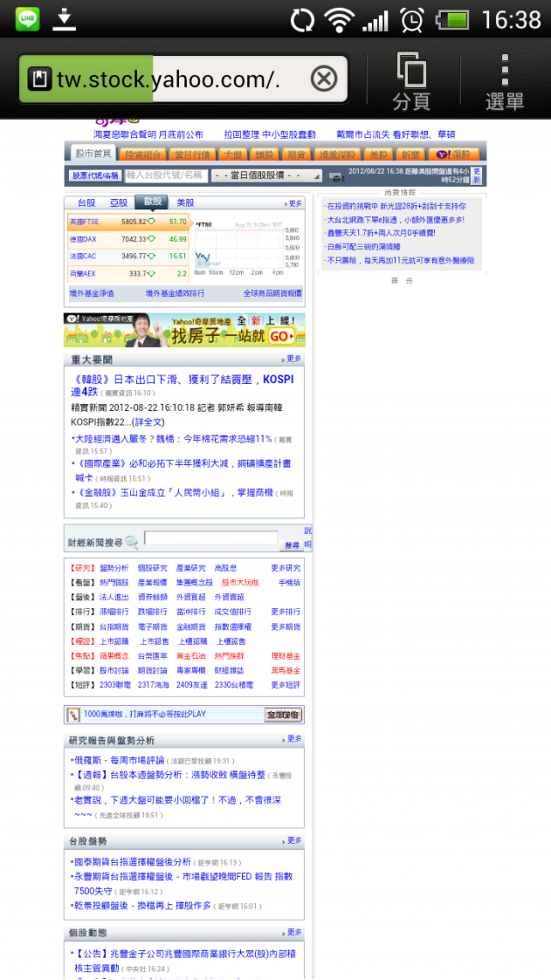Select the 亞股 market tab
Viewport: 551px width, 980px height.
coord(119,202)
